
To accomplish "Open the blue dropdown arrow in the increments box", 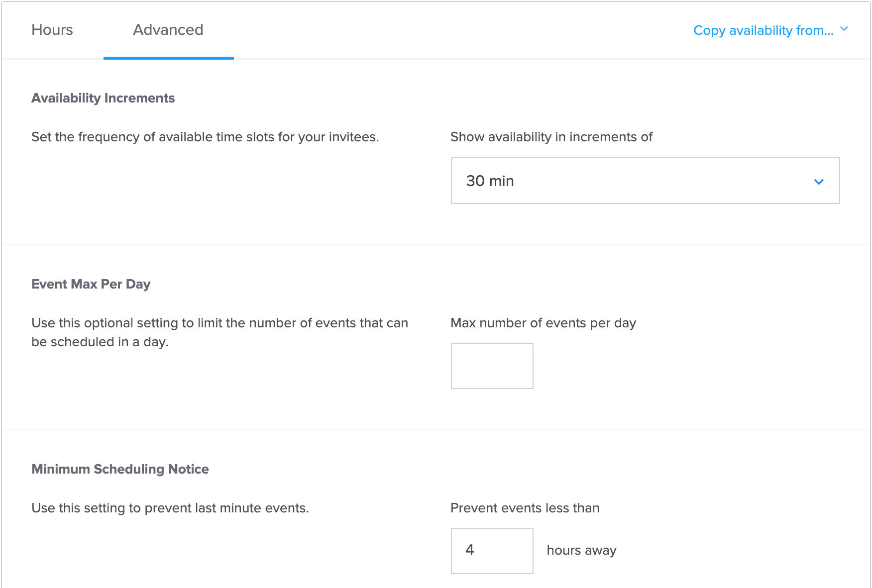I will (819, 182).
